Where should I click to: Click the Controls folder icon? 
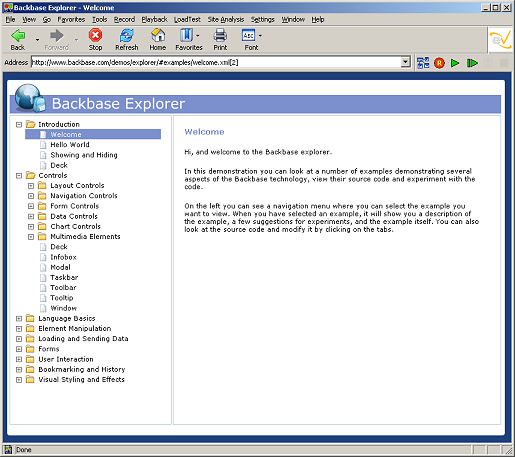click(31, 175)
